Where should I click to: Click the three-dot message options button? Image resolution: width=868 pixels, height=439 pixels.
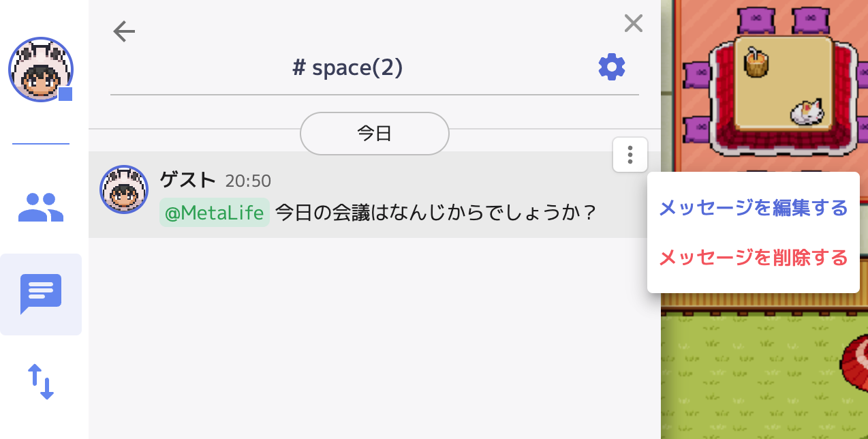pos(630,155)
